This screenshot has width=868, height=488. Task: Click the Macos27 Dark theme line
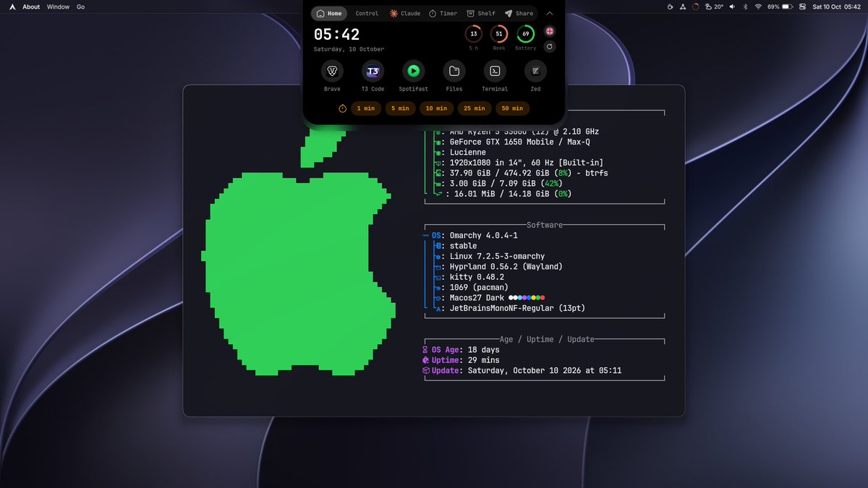point(490,297)
